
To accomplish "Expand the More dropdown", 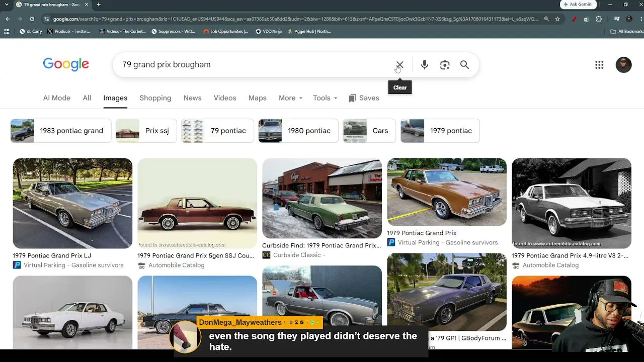I will 290,98.
